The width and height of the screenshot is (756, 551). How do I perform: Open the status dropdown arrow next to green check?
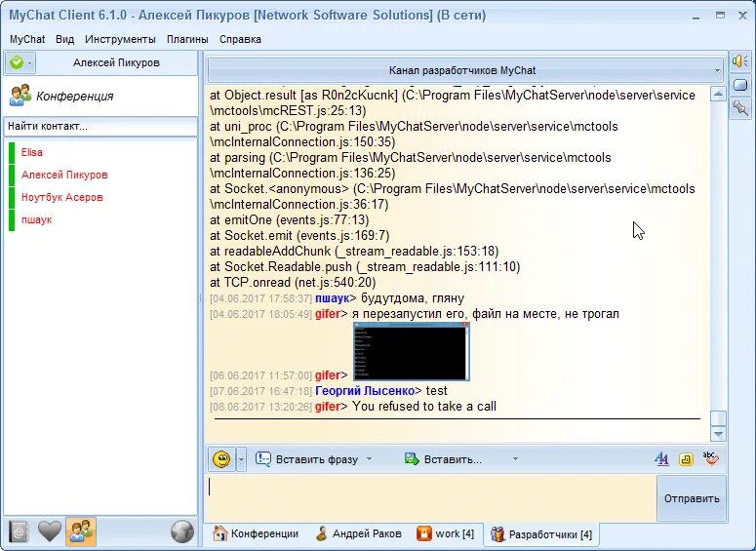pyautogui.click(x=30, y=63)
